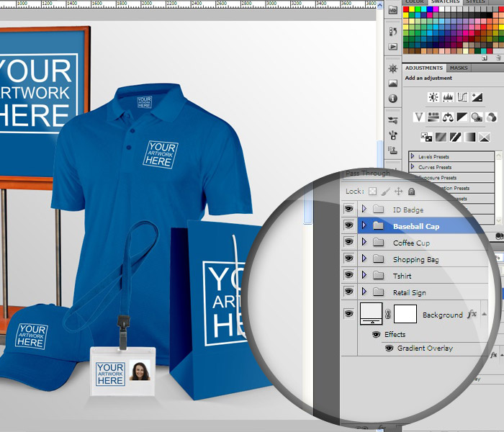
Task: Expand the Shopping Bag group
Action: click(364, 258)
